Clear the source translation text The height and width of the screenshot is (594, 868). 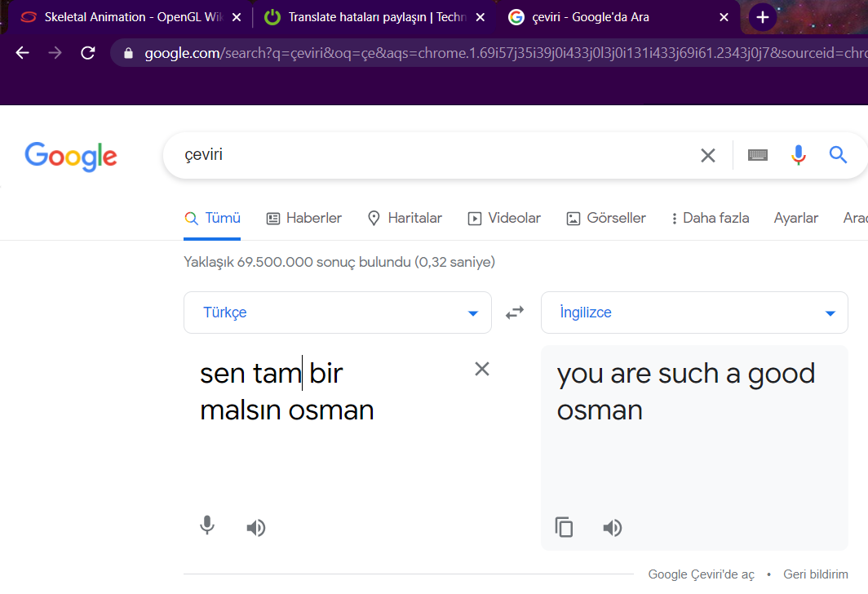tap(481, 369)
